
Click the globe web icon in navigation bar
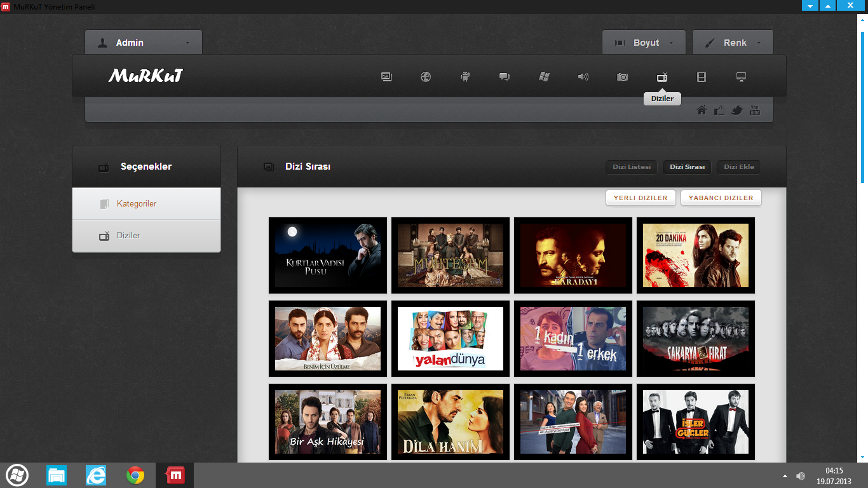point(426,77)
